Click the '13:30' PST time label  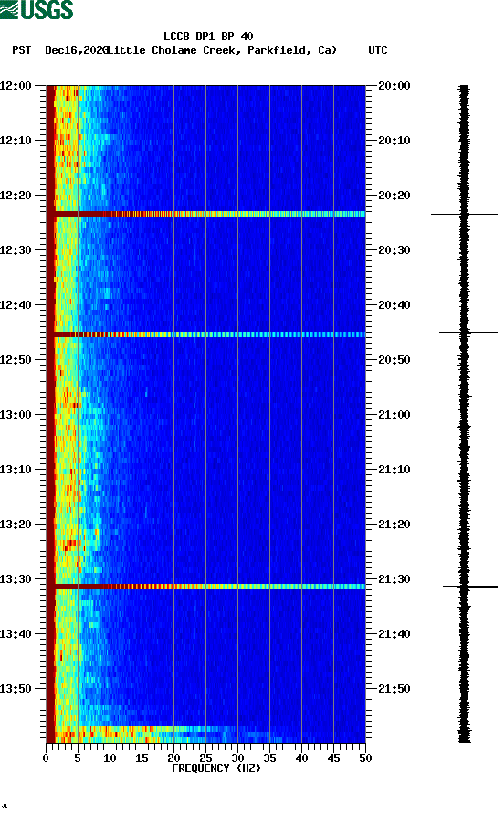click(x=16, y=579)
